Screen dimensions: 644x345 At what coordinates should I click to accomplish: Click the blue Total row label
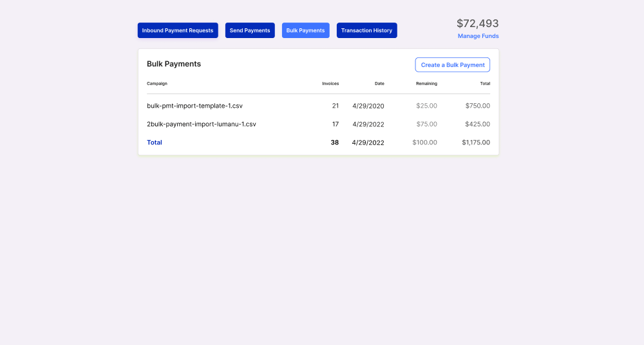coord(155,143)
